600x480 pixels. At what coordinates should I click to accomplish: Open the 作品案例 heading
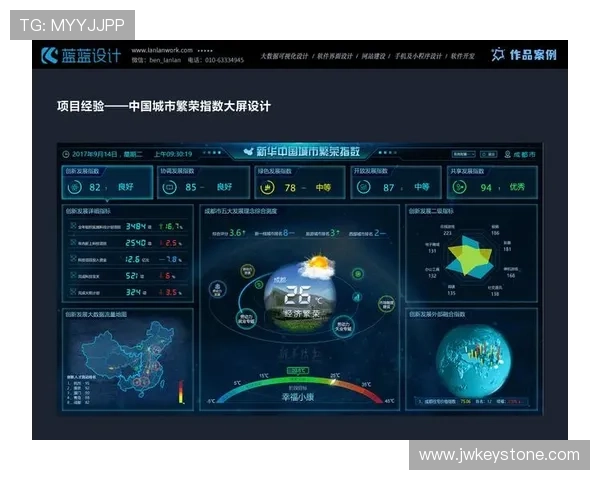pos(533,55)
